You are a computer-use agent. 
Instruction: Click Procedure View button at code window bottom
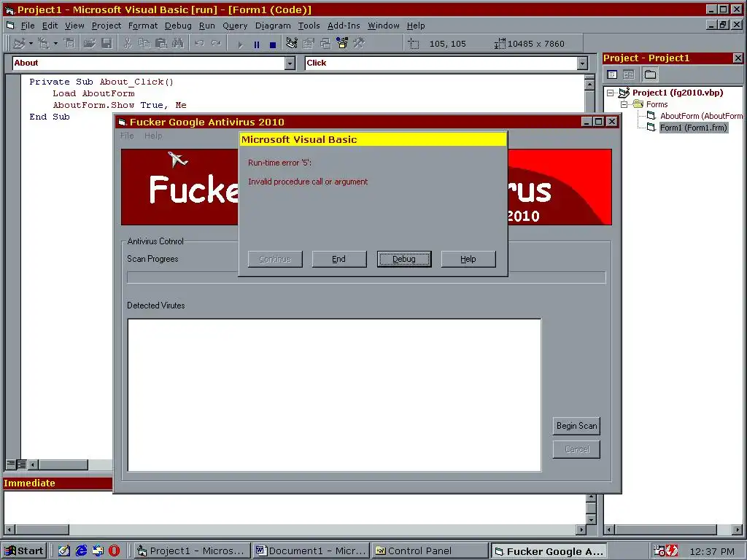click(11, 464)
